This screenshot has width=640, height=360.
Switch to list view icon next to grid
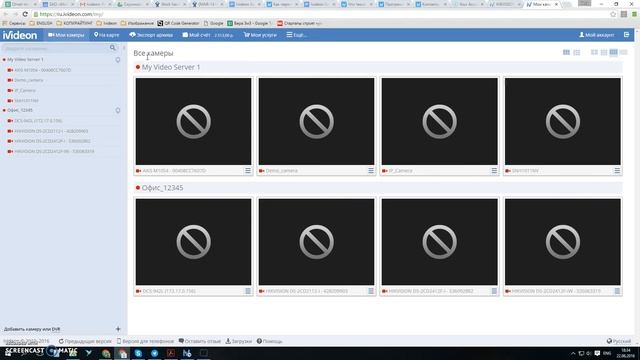[576, 52]
